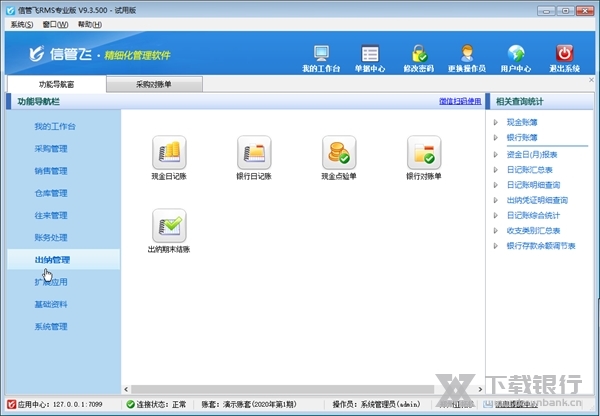Select 仓库管理 in navigation sidebar

click(51, 193)
